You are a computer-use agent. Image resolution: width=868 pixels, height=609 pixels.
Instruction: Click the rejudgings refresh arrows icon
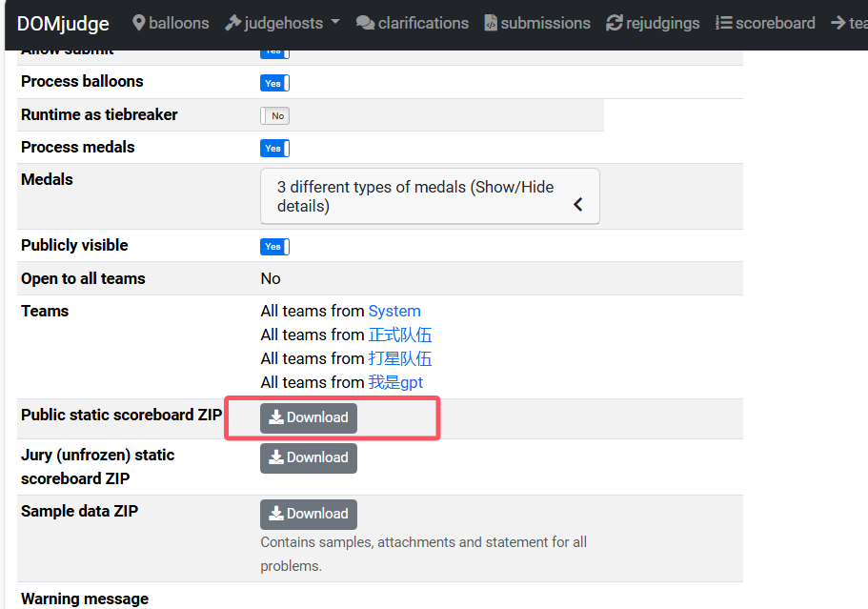615,23
